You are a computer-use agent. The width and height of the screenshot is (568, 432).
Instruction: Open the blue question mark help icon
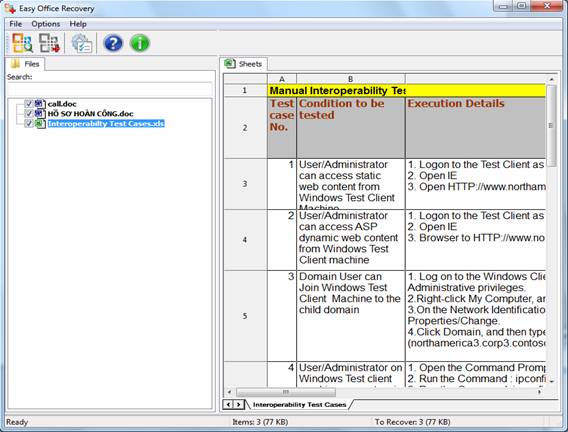(113, 43)
